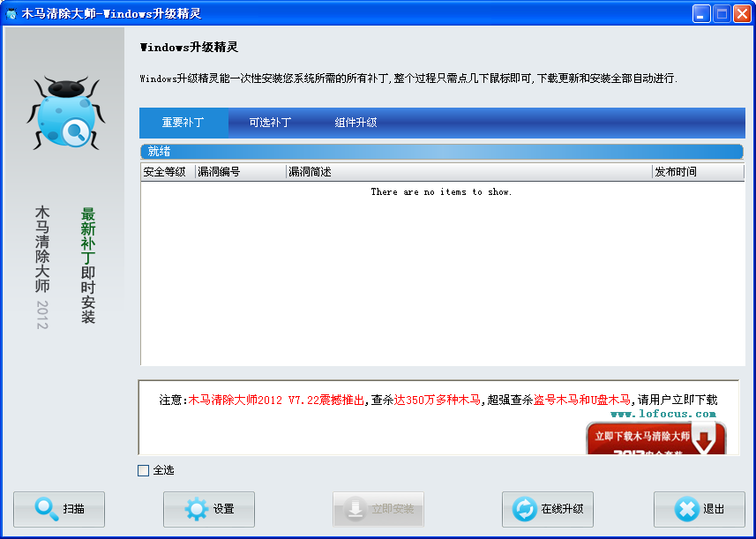Click the red 盗号木马和U盘木马 text
756x539 pixels.
point(582,401)
